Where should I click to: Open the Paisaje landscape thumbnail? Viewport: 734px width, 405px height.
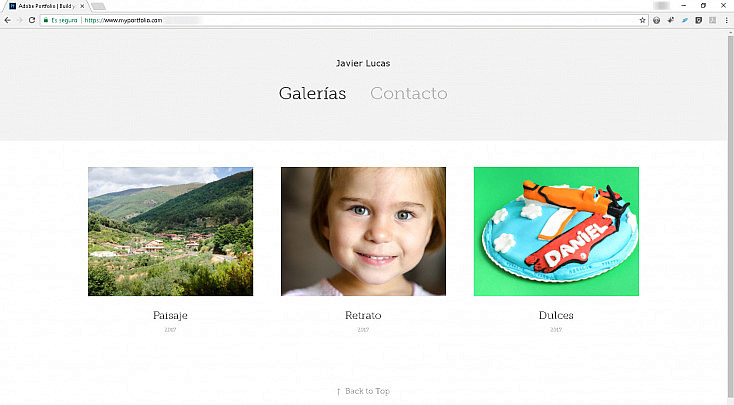[170, 231]
